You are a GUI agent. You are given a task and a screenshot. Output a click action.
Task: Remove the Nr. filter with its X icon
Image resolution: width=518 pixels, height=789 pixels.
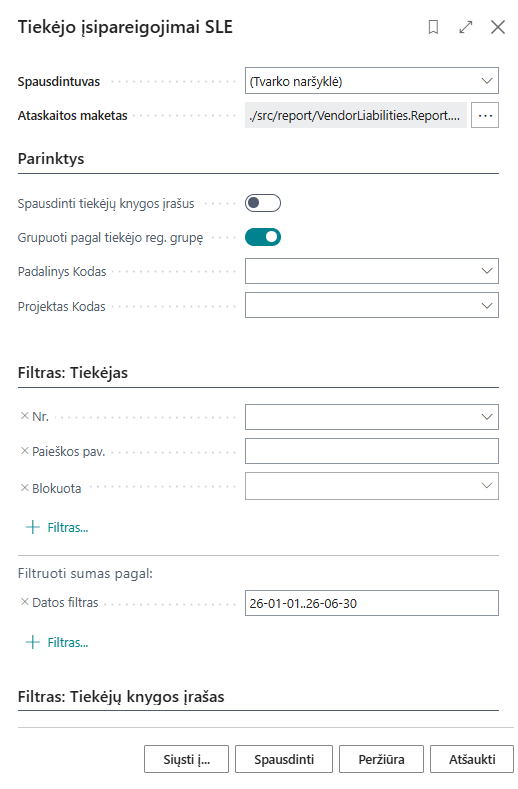tap(24, 416)
